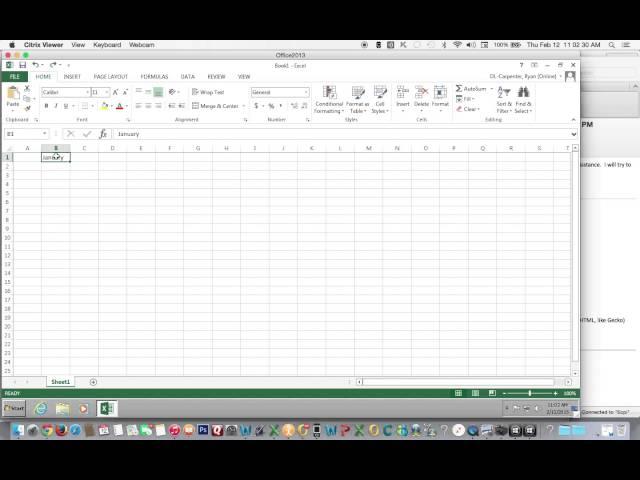Toggle Bold formatting
The width and height of the screenshot is (640, 480).
(47, 106)
